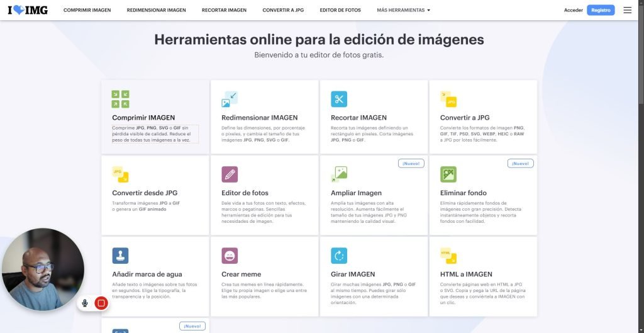The width and height of the screenshot is (644, 333).
Task: Open the Crear meme card title
Action: [241, 274]
